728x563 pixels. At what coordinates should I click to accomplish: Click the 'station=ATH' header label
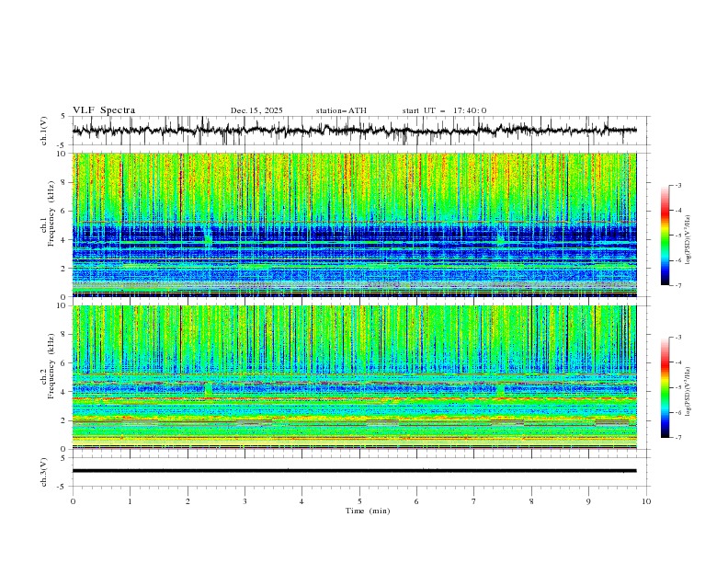point(341,110)
